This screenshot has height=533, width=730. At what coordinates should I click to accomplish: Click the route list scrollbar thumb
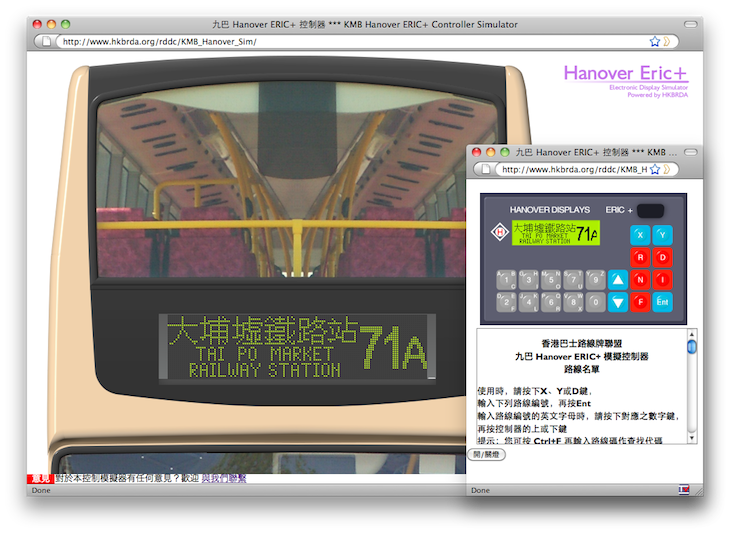(692, 347)
